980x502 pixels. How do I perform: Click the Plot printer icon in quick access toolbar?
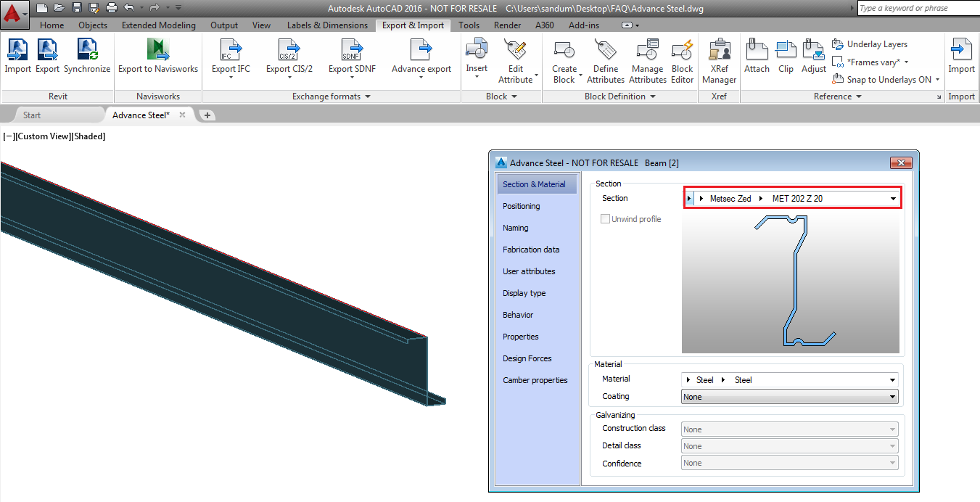pyautogui.click(x=111, y=8)
